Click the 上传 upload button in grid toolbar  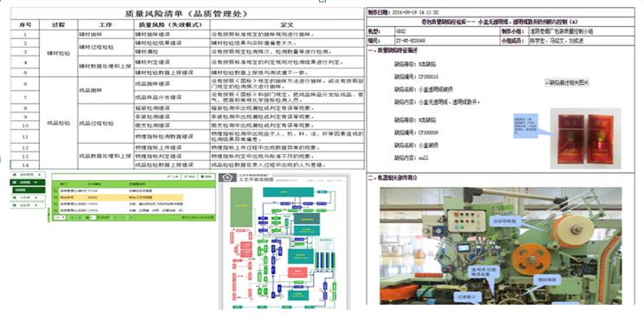(172, 177)
